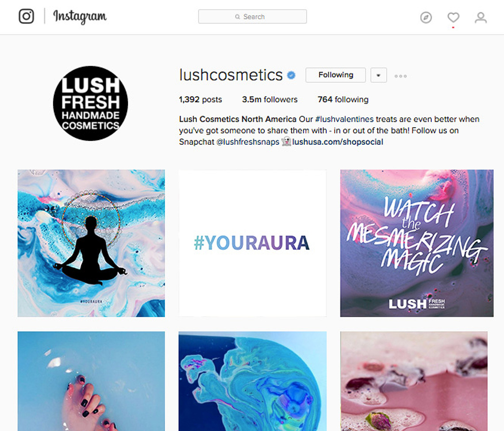Image resolution: width=504 pixels, height=431 pixels.
Task: Open the blue swirling bath bomb post
Action: (x=252, y=381)
